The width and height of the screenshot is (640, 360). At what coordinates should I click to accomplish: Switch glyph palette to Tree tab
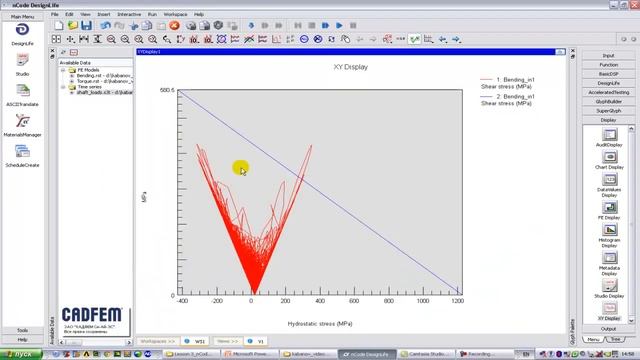(616, 340)
